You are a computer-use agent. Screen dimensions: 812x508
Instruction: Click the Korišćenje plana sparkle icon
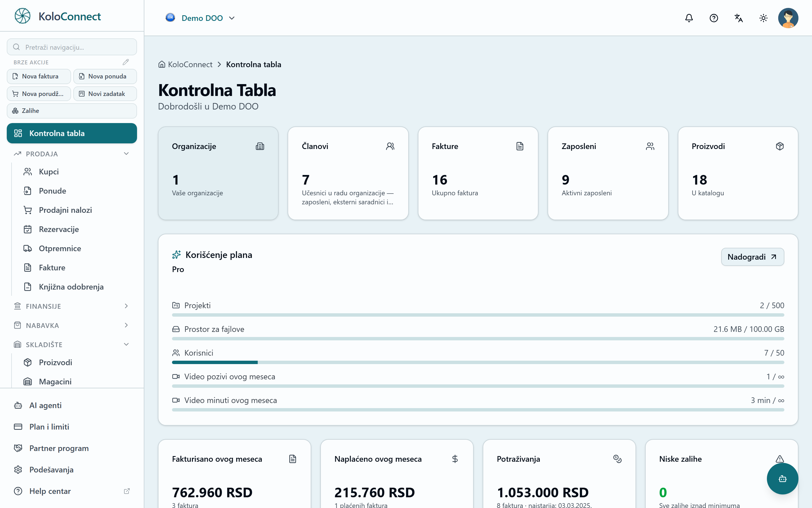coord(176,255)
